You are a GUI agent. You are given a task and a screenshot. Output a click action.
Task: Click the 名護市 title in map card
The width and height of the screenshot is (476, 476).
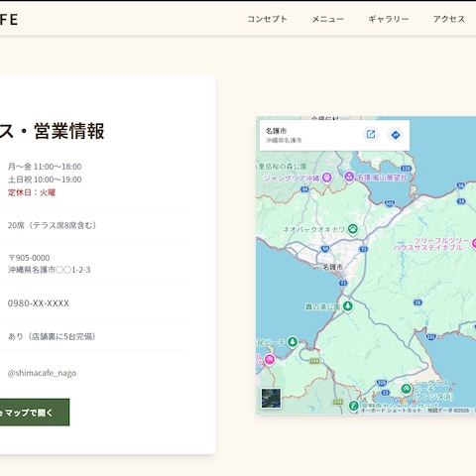pos(276,131)
